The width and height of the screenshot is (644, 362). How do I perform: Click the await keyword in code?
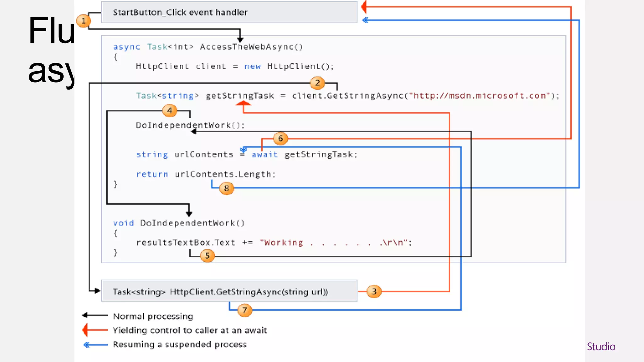264,155
